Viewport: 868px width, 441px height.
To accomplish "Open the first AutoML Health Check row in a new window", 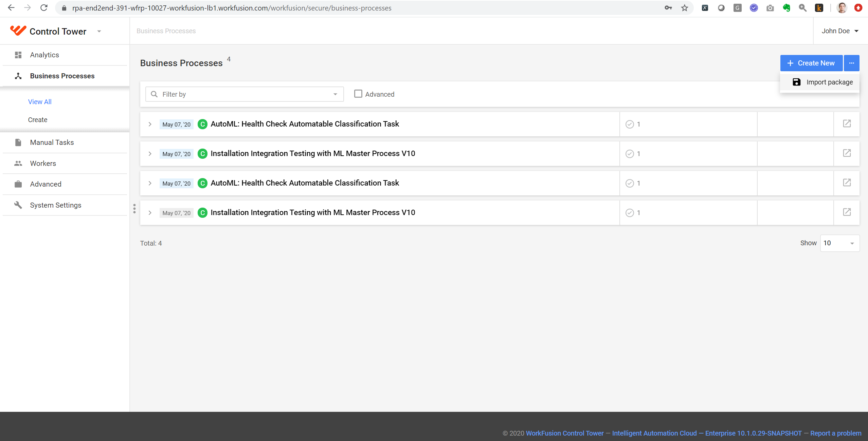I will pyautogui.click(x=847, y=124).
